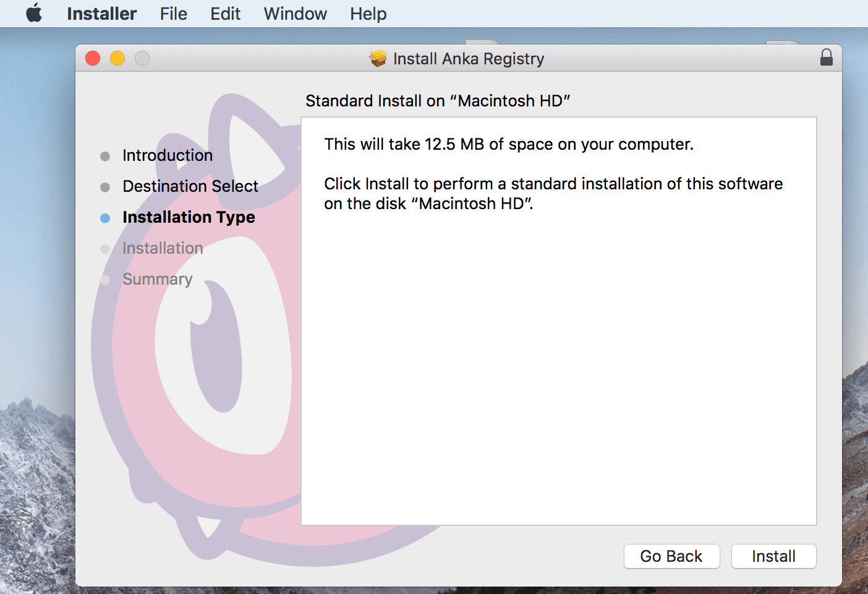Click the 'Click Install to perform' paragraph
The height and width of the screenshot is (594, 868).
(553, 194)
